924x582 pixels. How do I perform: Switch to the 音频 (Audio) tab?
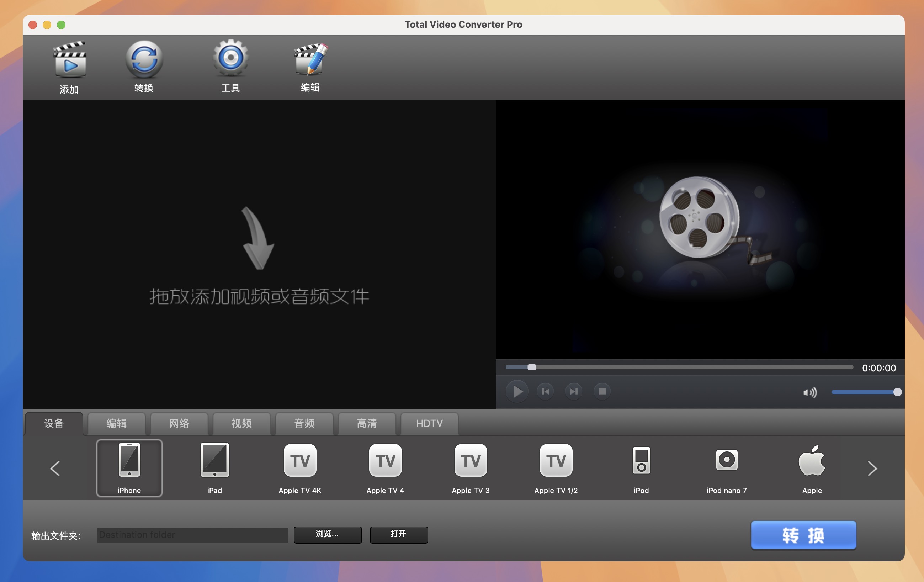coord(303,422)
